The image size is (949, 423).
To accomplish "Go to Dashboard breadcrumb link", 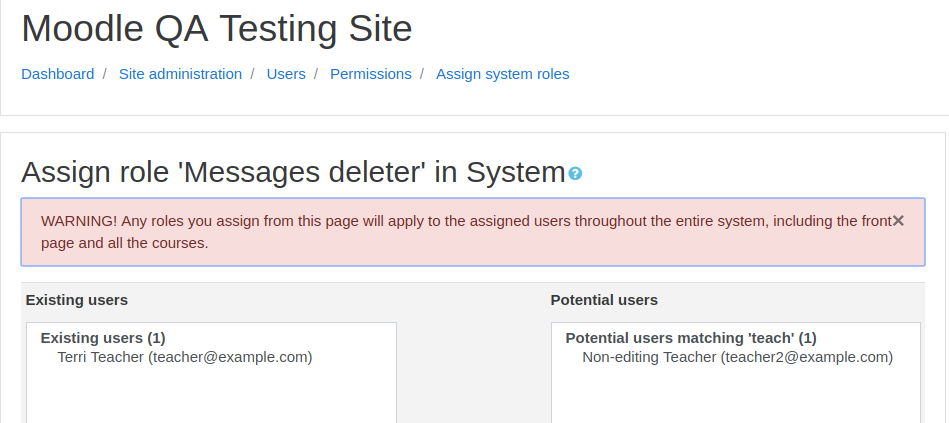I will 57,74.
